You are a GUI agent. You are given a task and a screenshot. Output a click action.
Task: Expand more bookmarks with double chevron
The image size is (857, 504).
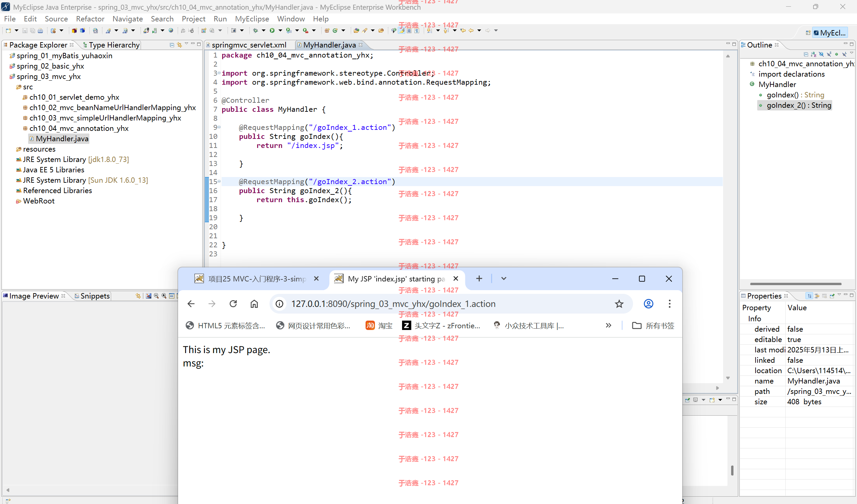click(608, 325)
